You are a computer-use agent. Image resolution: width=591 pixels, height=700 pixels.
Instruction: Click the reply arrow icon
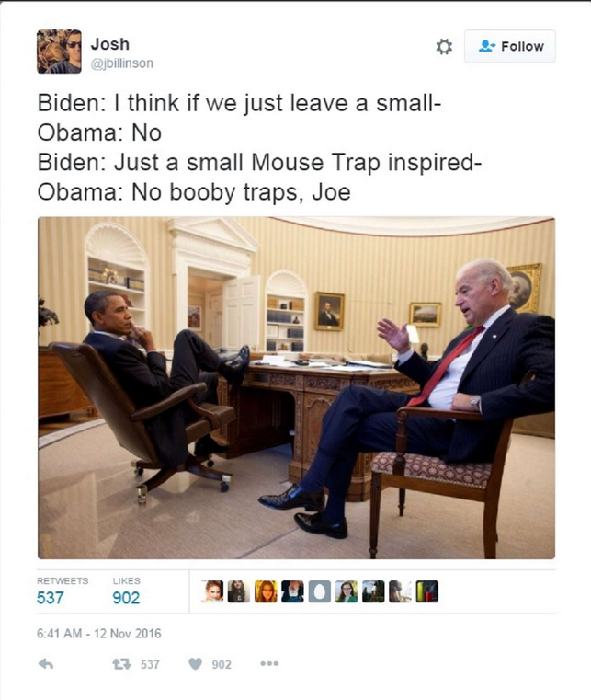tap(46, 664)
